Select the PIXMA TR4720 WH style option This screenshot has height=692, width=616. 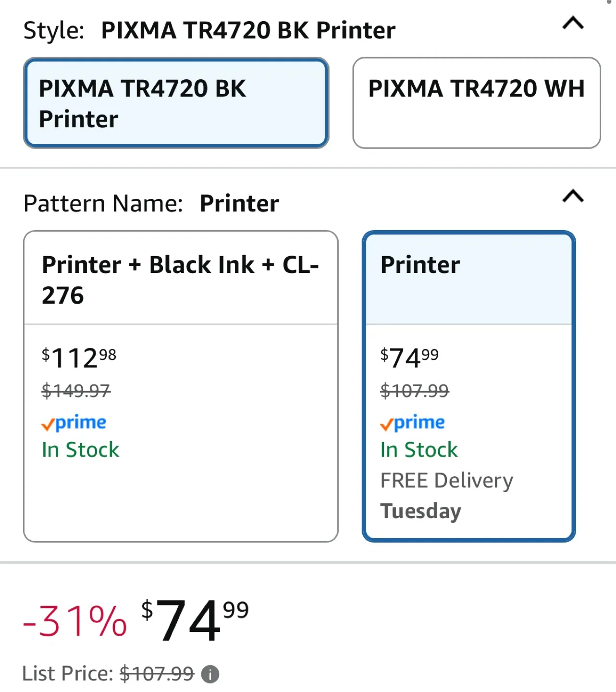(476, 102)
